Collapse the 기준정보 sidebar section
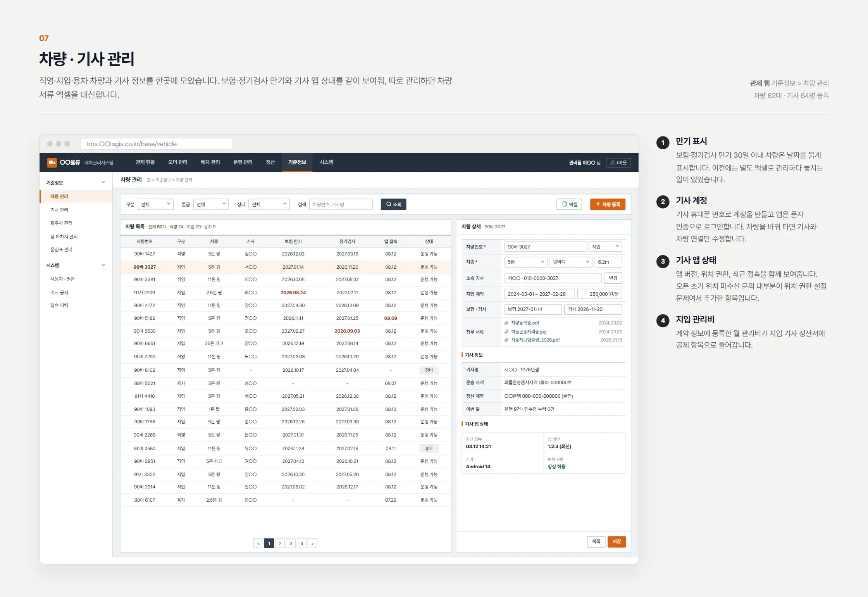The image size is (868, 597). click(x=103, y=183)
